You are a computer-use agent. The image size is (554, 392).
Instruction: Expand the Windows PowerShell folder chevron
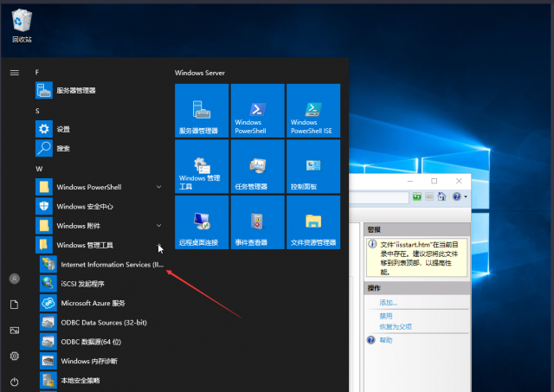click(x=159, y=187)
